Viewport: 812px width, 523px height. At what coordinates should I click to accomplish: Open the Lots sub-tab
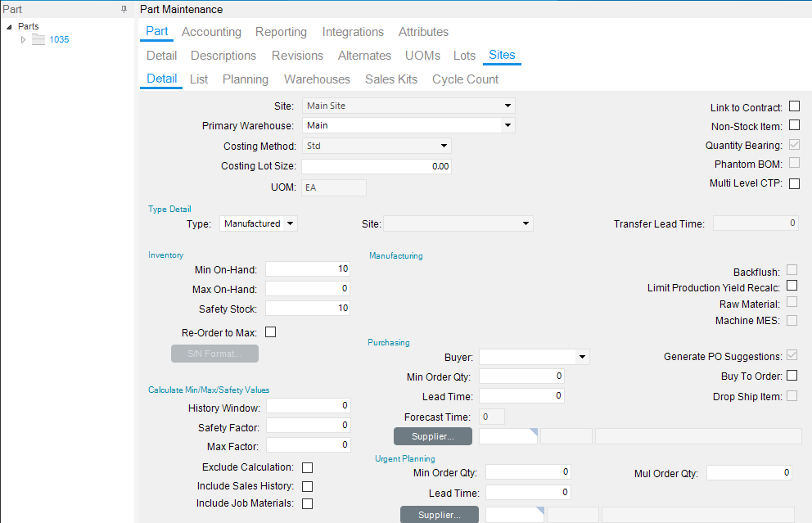click(x=464, y=56)
